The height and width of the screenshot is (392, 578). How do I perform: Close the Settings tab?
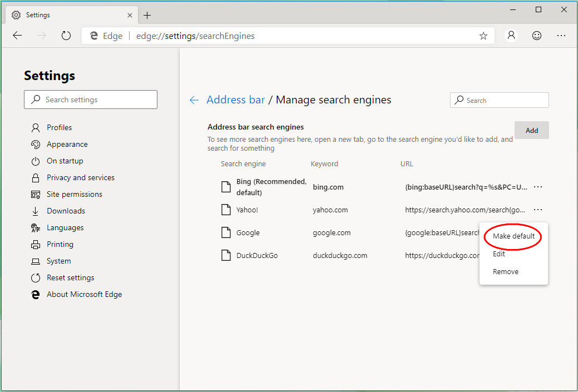click(130, 15)
